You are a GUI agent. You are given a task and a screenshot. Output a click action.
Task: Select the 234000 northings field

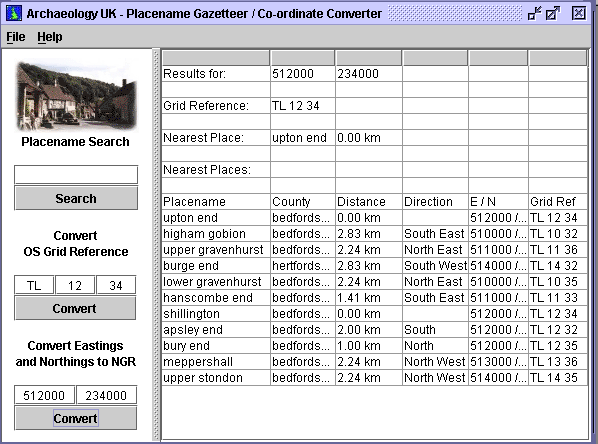106,395
